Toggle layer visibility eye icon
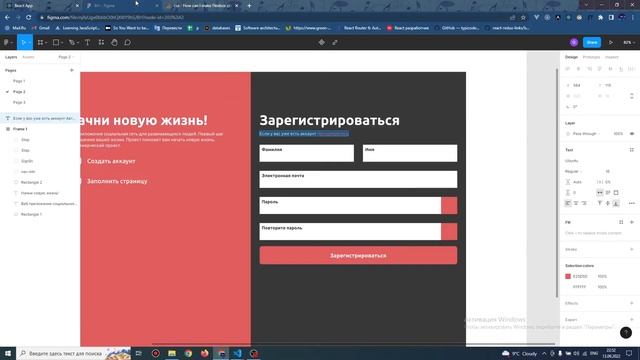640x360 pixels. [x=632, y=133]
